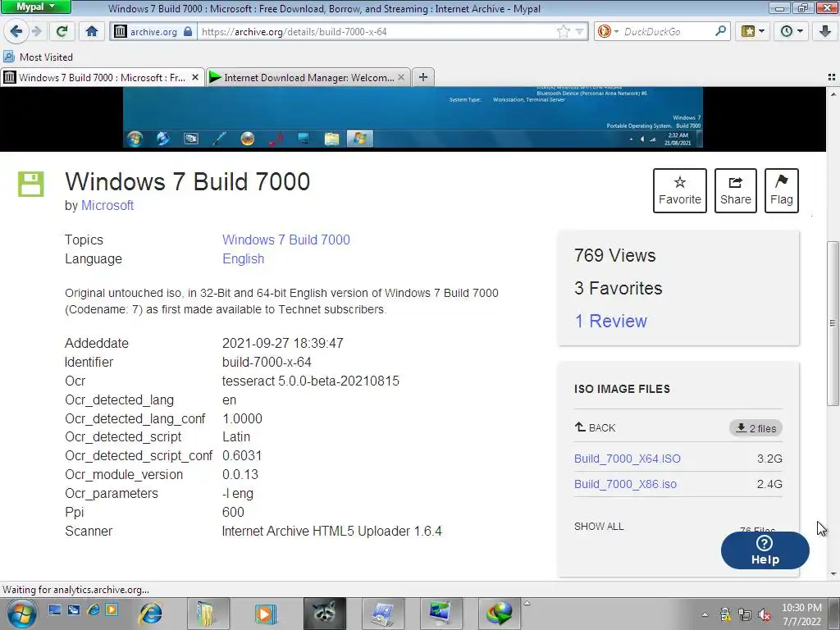Screen dimensions: 840x630
Task: Open the 1 Review link
Action: [x=610, y=321]
